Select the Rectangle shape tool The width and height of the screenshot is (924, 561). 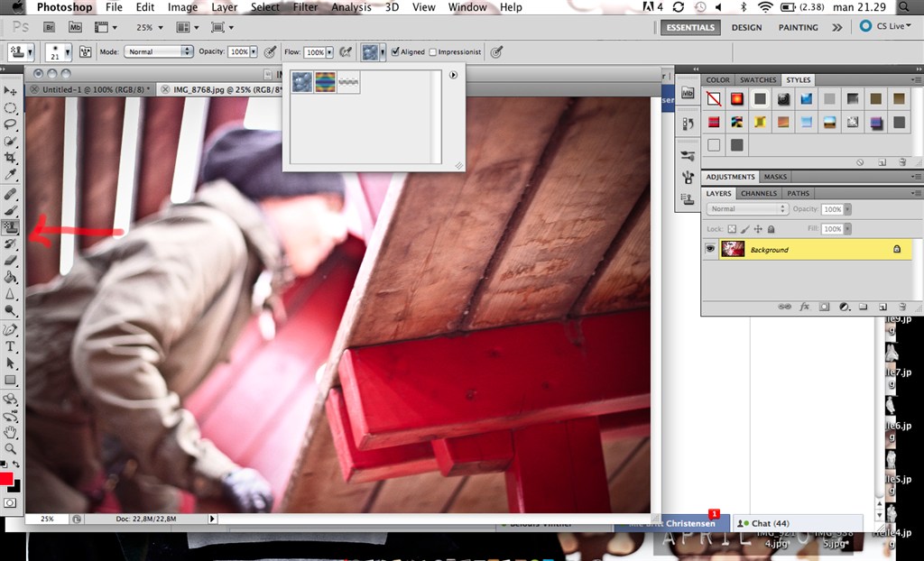(11, 380)
